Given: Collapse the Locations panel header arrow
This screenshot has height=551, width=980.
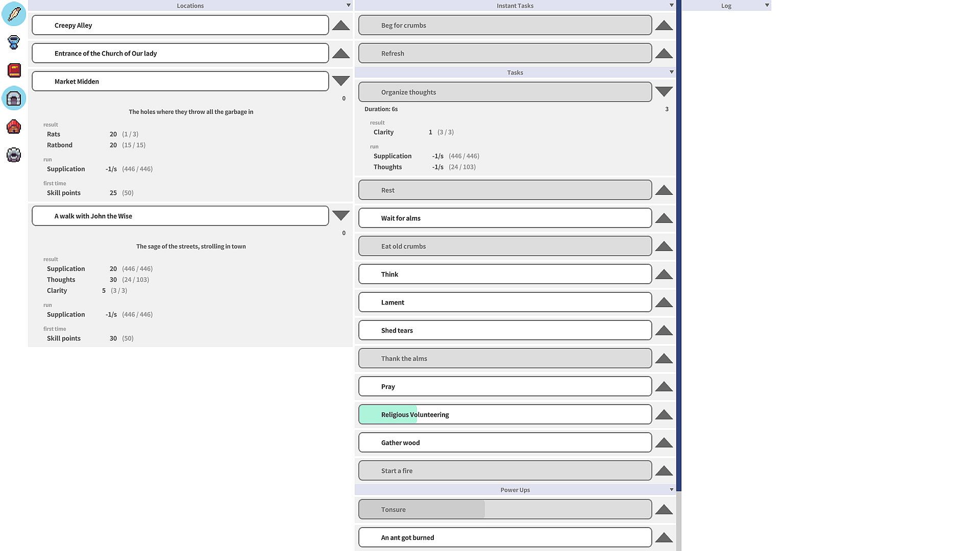Looking at the screenshot, I should pyautogui.click(x=349, y=5).
